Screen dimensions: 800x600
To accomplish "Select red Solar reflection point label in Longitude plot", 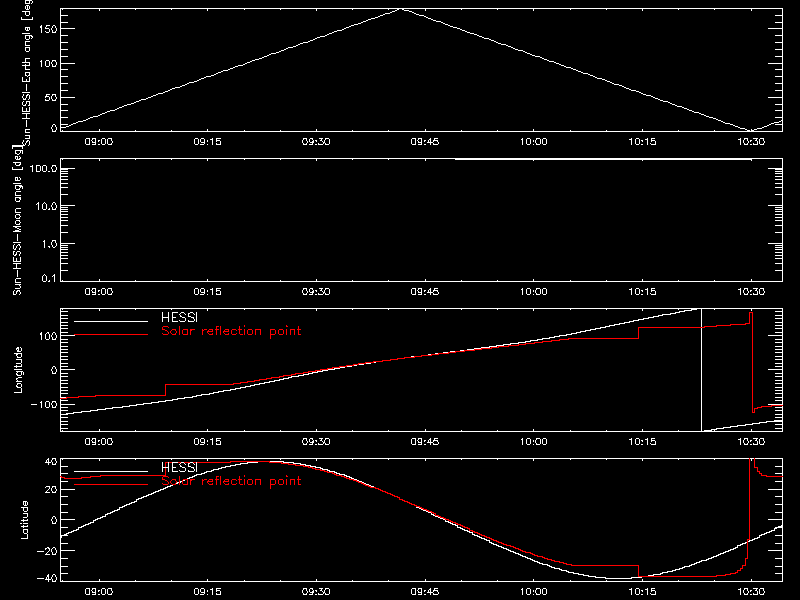I will coord(231,331).
